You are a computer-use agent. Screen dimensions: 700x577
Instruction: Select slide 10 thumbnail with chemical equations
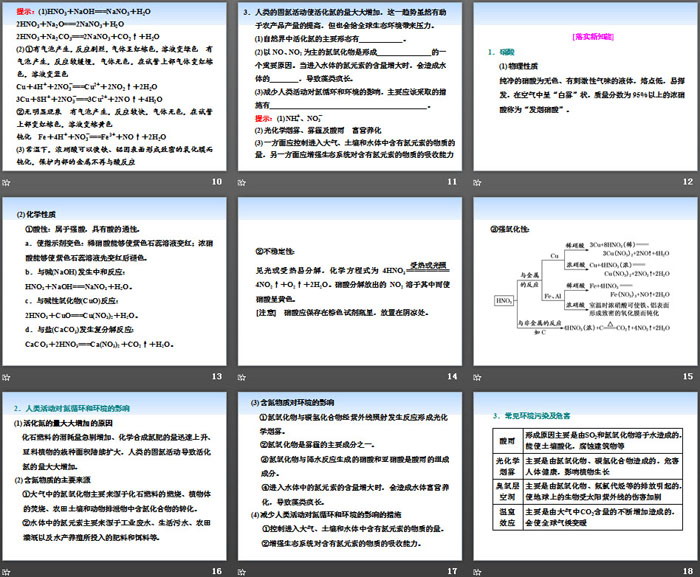pyautogui.click(x=115, y=86)
